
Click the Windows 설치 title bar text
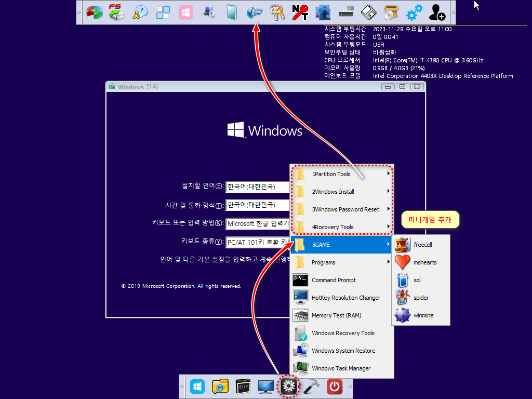pos(138,87)
